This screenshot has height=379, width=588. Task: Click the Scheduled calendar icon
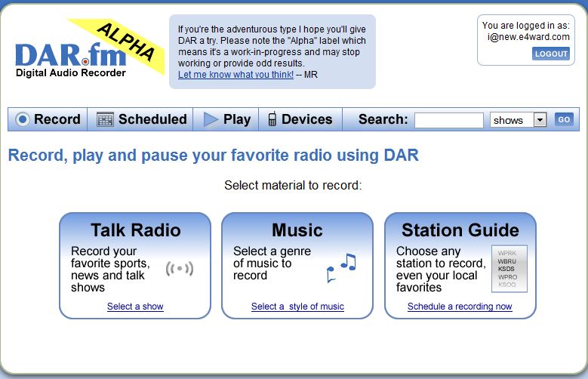pos(105,119)
